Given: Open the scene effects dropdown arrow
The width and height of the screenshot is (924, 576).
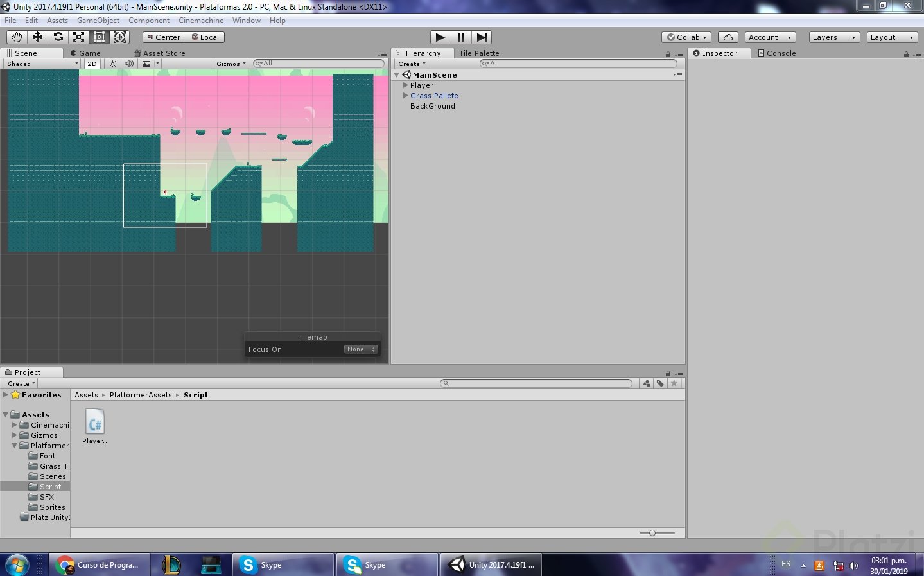Looking at the screenshot, I should point(157,64).
